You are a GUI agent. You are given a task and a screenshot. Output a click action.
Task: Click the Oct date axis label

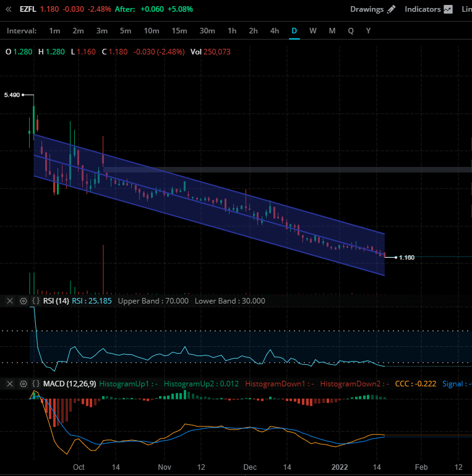[x=79, y=467]
